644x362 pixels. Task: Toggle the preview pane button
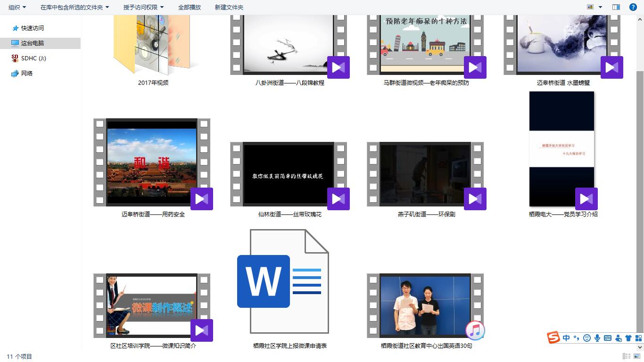click(616, 7)
